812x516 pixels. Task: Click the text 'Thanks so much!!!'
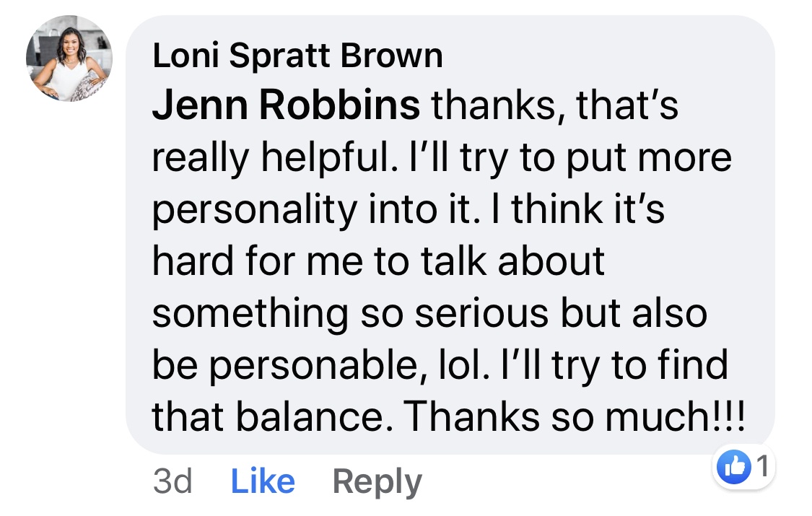click(x=575, y=416)
